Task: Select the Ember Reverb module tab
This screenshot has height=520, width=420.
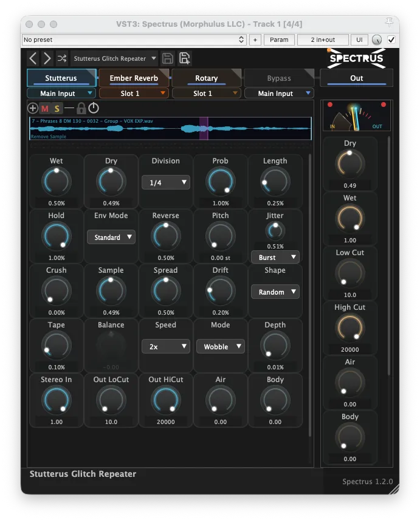Action: click(x=134, y=78)
